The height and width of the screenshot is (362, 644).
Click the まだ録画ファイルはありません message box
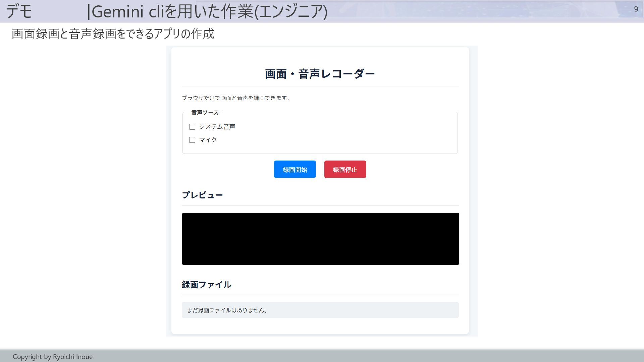click(320, 310)
